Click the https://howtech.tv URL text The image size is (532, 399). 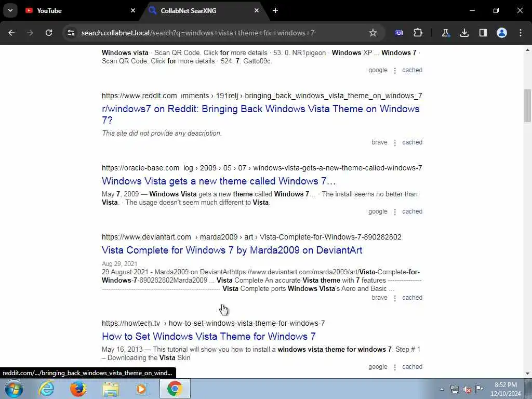130,323
